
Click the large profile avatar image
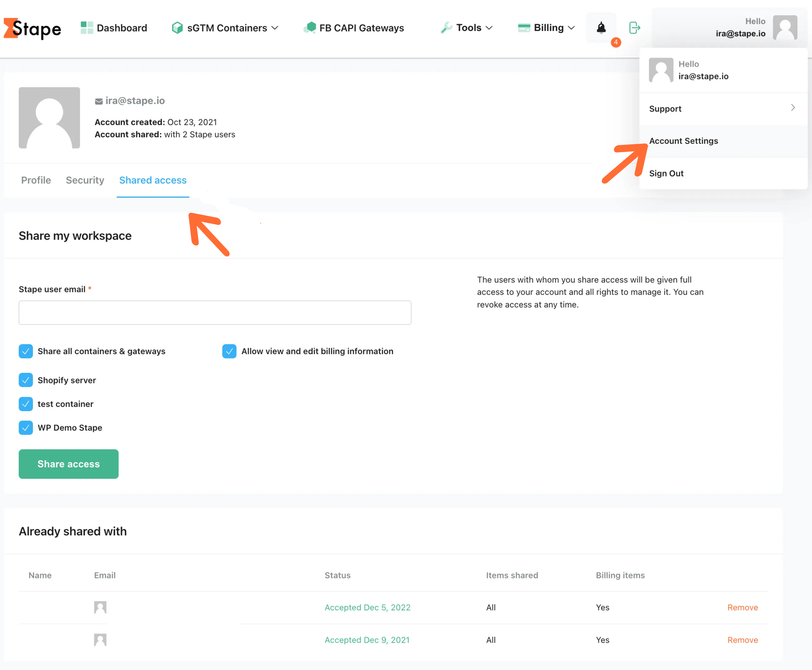tap(49, 118)
